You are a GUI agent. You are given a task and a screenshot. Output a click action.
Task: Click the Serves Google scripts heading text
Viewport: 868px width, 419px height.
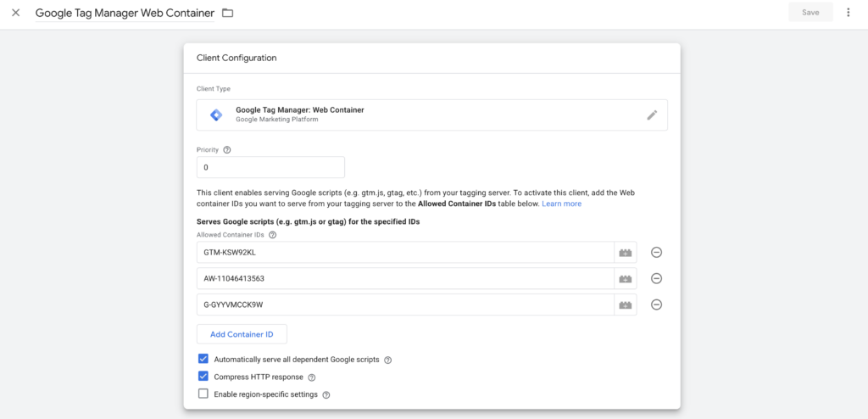[309, 221]
